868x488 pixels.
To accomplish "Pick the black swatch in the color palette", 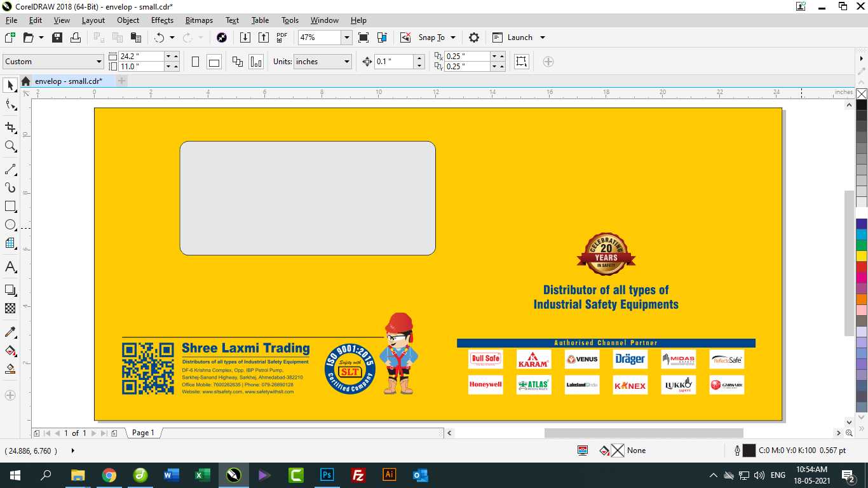I will [x=862, y=105].
